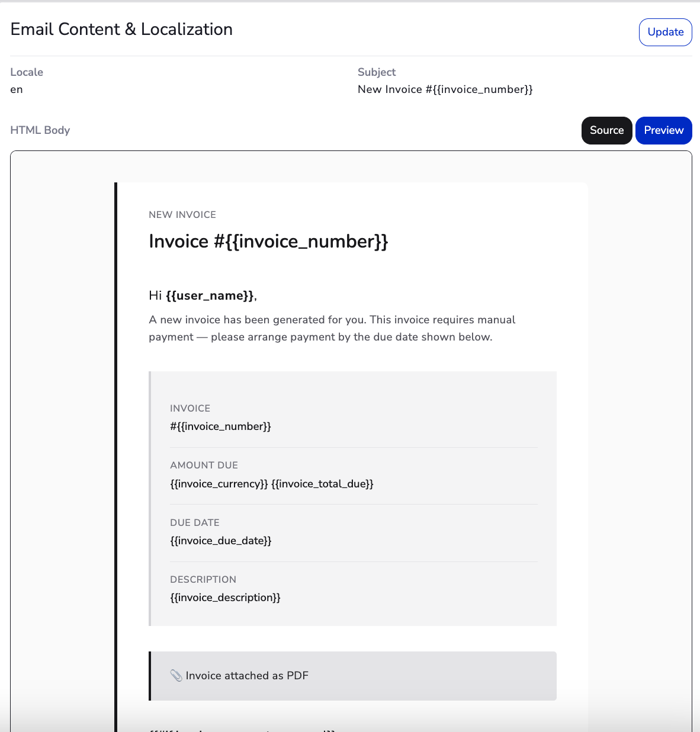Click the {{invoice_description}} value

(225, 598)
